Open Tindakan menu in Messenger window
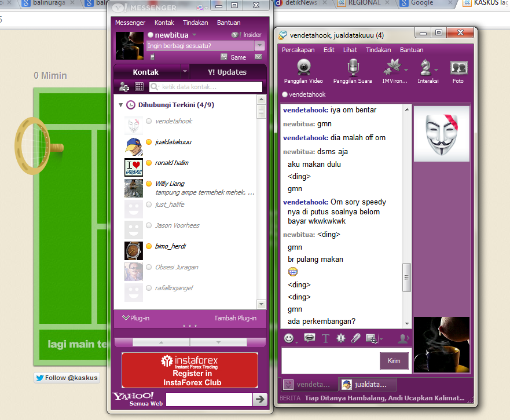The height and width of the screenshot is (420, 510). pyautogui.click(x=195, y=23)
